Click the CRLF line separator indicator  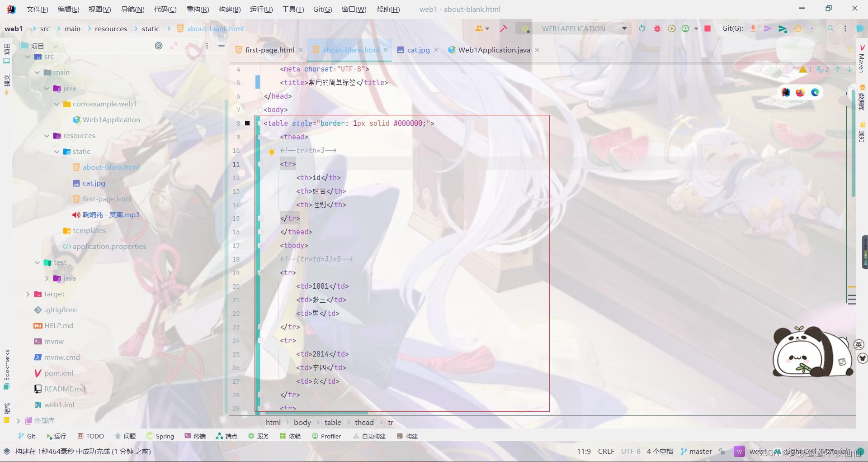pos(606,451)
